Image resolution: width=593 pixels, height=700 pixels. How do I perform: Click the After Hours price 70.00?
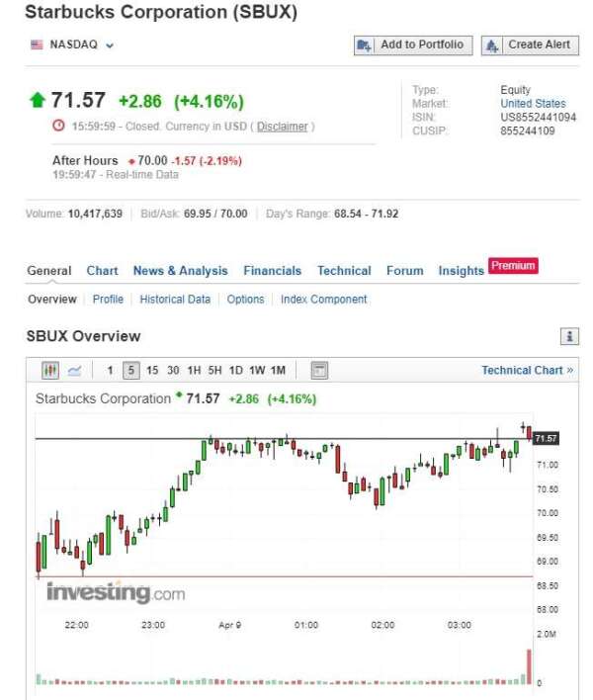152,160
